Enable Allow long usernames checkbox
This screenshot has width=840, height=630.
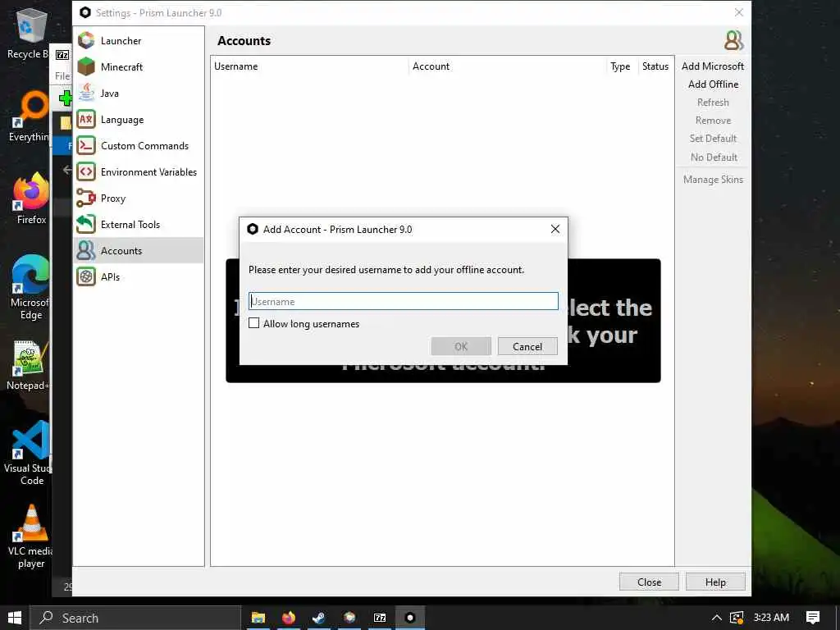coord(254,323)
